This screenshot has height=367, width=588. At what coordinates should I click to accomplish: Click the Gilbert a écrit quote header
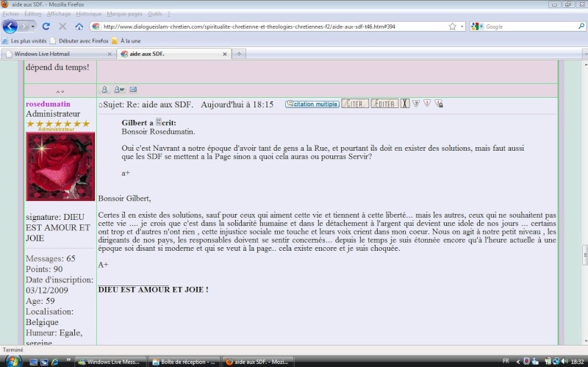click(149, 123)
